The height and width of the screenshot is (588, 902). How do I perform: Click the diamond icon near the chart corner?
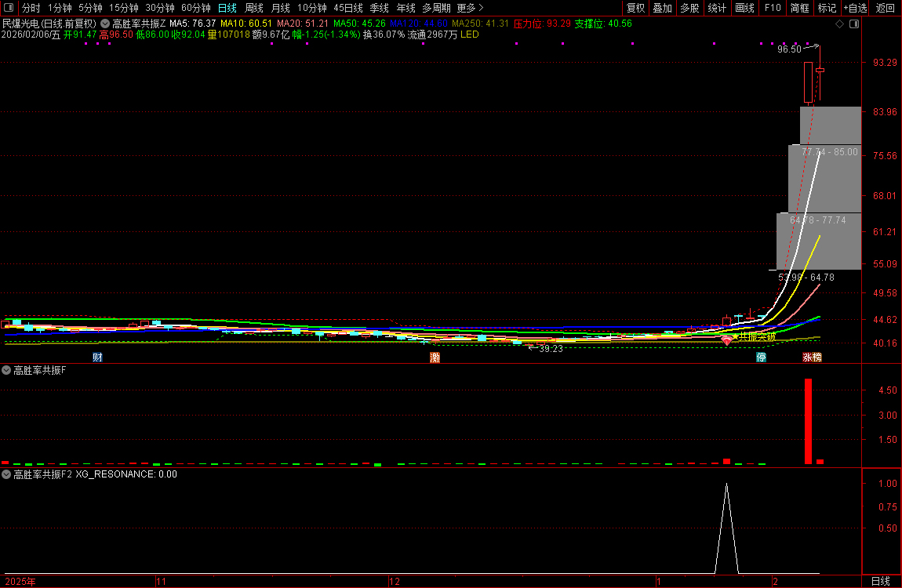pos(839,24)
